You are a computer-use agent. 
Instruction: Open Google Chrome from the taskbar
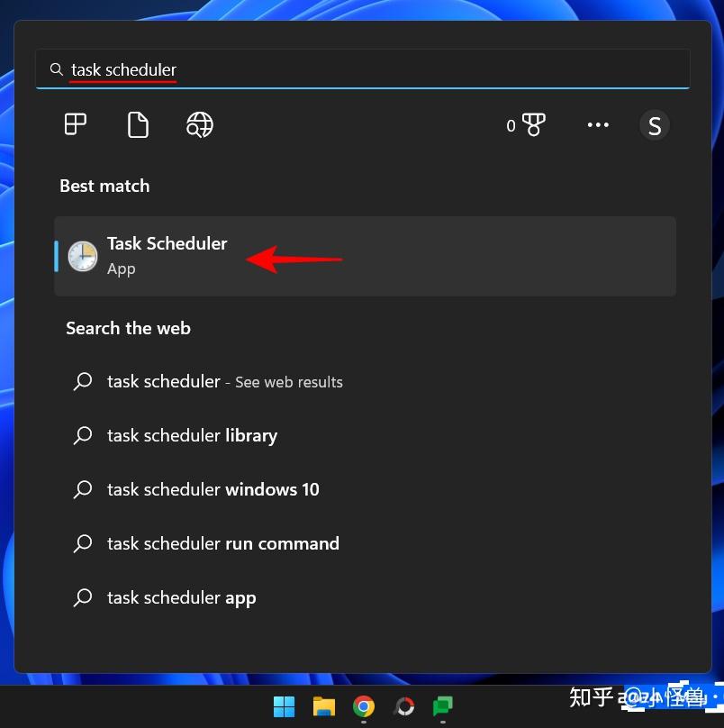364,706
